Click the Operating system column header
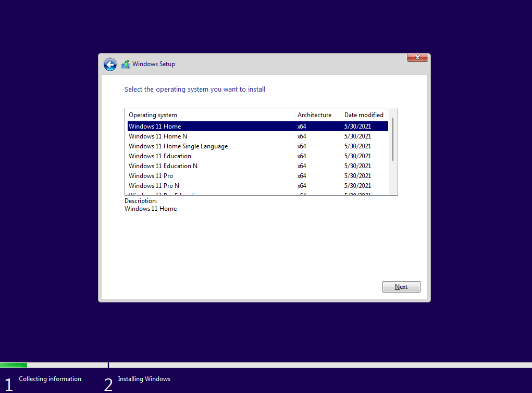The height and width of the screenshot is (393, 532). tap(209, 115)
